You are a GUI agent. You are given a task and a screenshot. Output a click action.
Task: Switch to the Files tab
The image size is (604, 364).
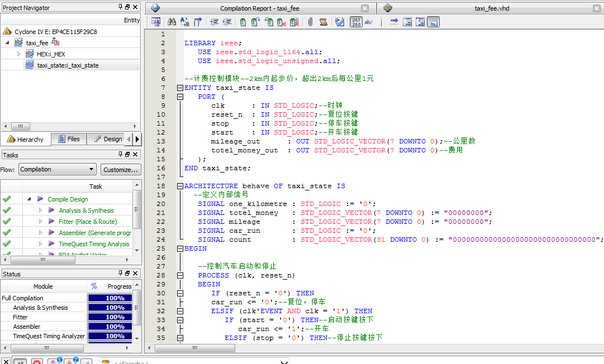[68, 139]
